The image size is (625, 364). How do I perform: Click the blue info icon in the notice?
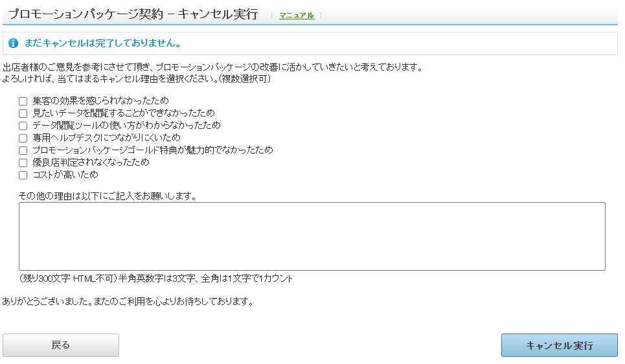[x=14, y=43]
